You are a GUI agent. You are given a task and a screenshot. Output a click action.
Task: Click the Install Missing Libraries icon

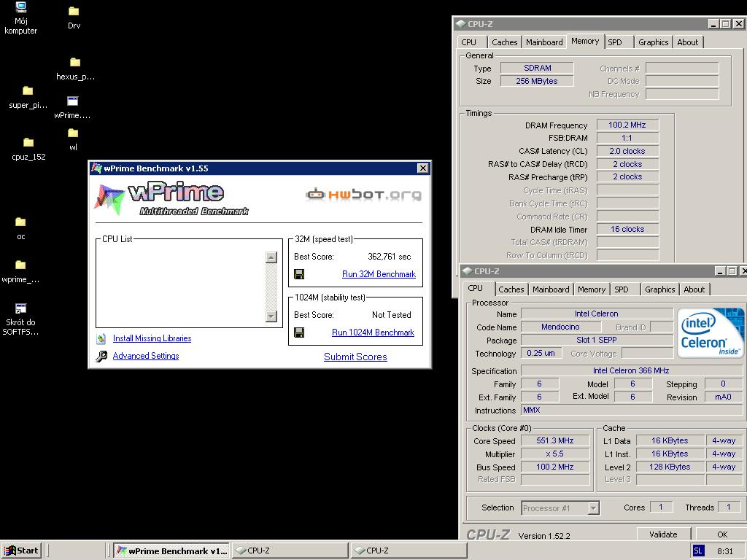(101, 338)
